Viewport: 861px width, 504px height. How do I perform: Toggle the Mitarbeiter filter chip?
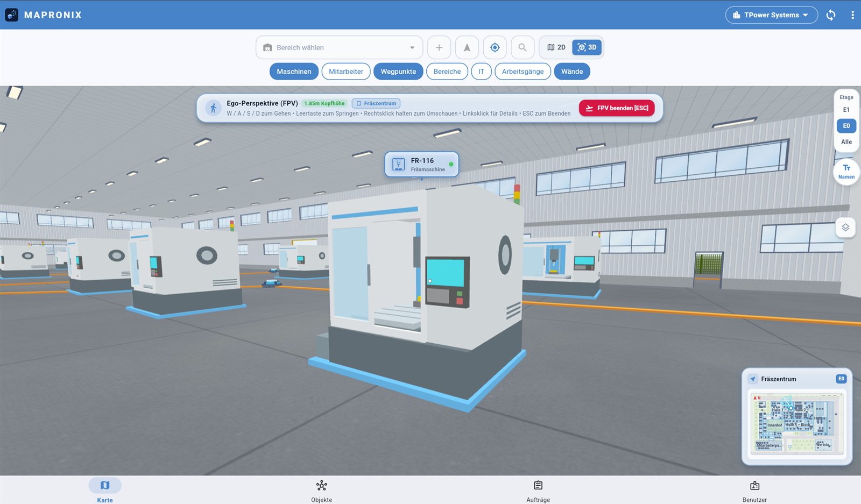[x=346, y=72]
